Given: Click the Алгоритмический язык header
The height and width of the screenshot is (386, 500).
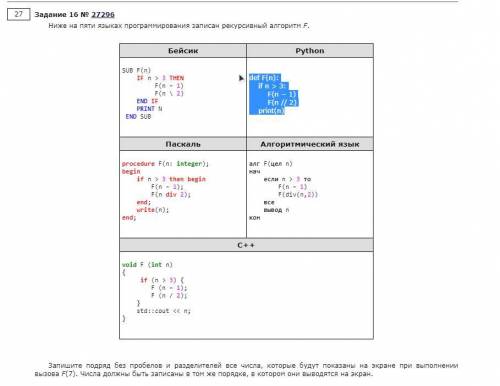Looking at the screenshot, I should point(310,144).
